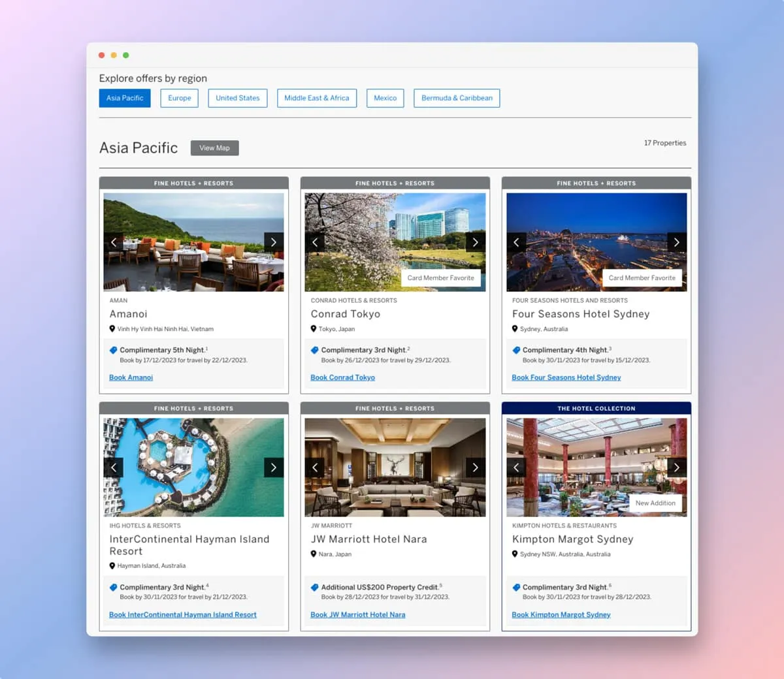Click the 17 Properties count
The width and height of the screenshot is (784, 679).
[x=665, y=143]
